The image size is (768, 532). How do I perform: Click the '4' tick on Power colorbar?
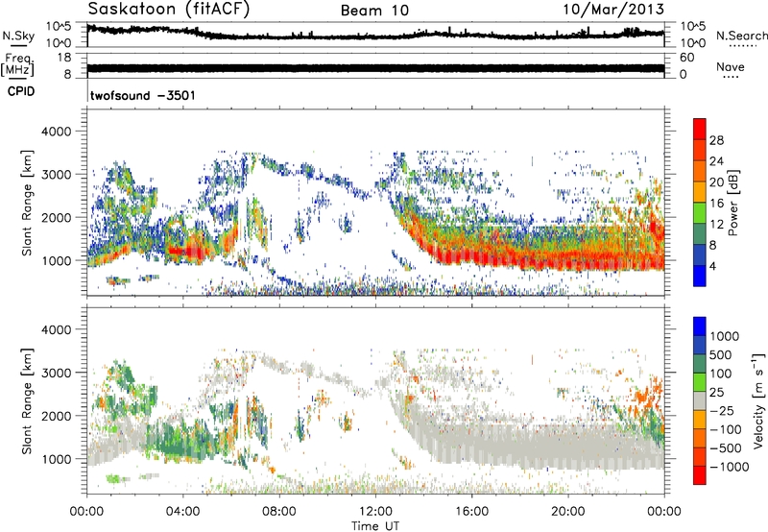[712, 266]
